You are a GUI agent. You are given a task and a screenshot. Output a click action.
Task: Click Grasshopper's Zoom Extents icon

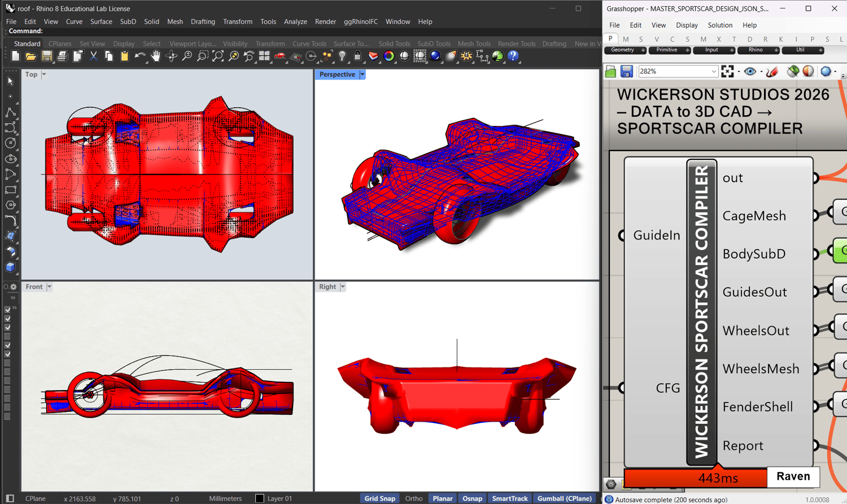(727, 71)
